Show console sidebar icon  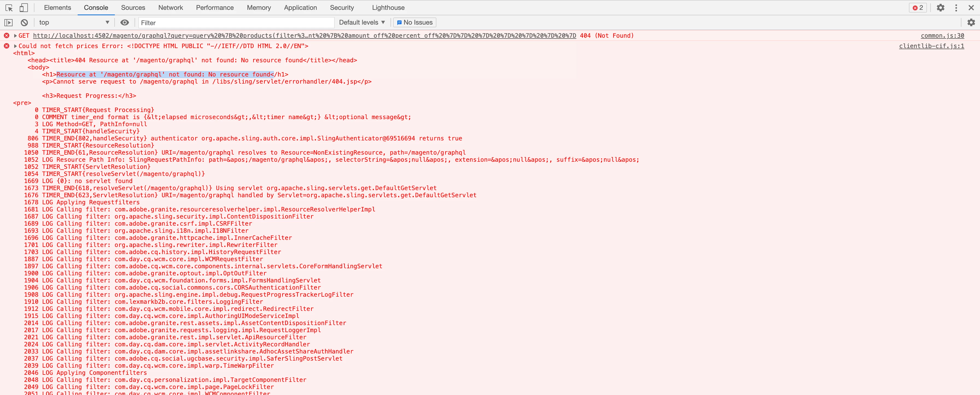[x=8, y=22]
